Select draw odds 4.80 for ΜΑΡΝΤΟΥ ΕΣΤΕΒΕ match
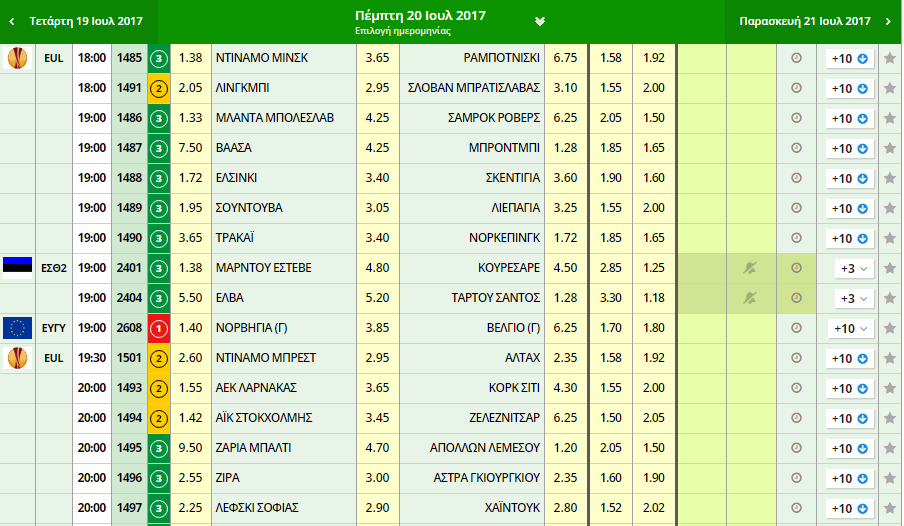Screen dimensions: 904x526 tap(377, 268)
